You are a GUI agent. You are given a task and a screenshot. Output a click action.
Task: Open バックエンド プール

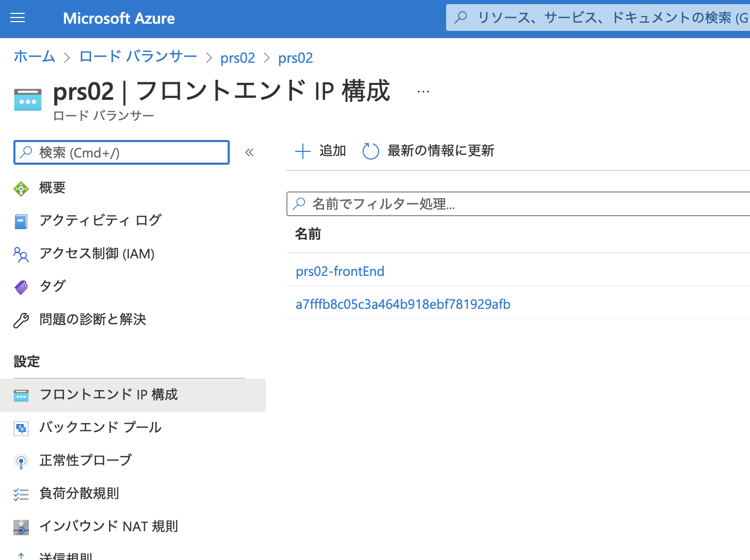tap(100, 427)
